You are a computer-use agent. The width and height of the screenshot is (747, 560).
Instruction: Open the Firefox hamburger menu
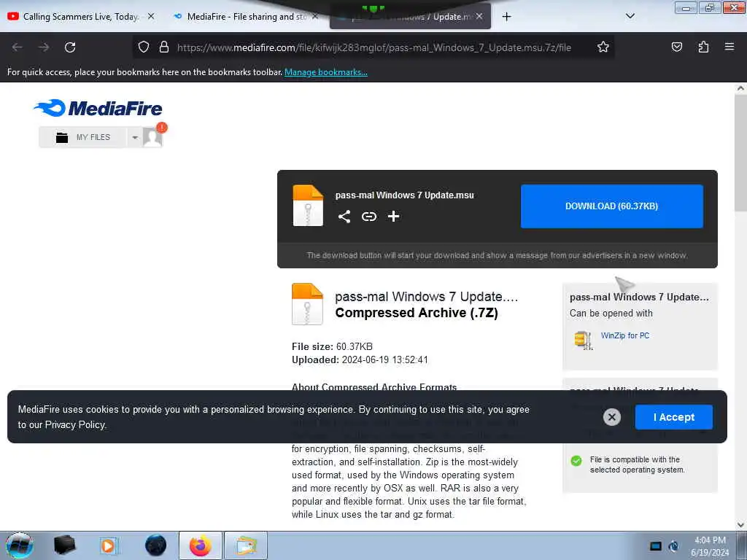pos(729,47)
